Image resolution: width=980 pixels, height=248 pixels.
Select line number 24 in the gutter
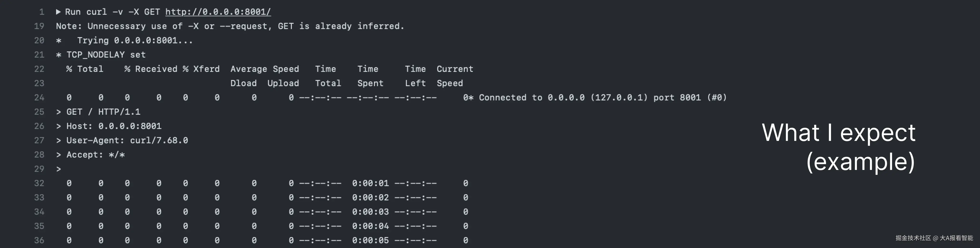(39, 98)
